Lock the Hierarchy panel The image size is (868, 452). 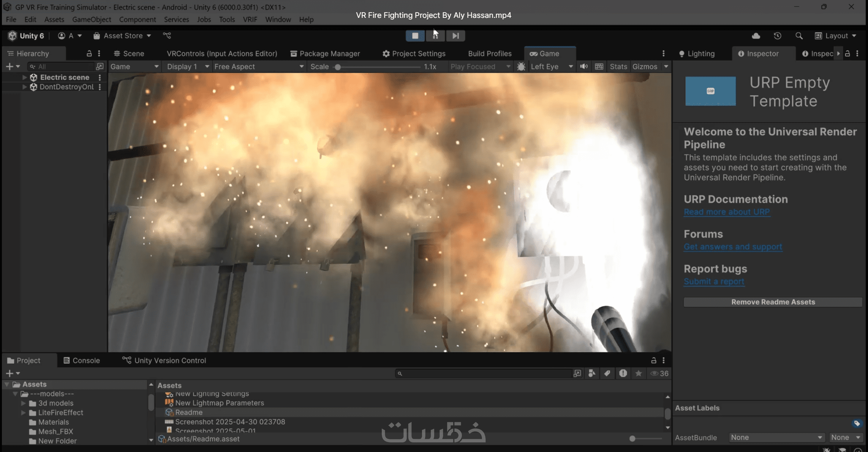89,54
